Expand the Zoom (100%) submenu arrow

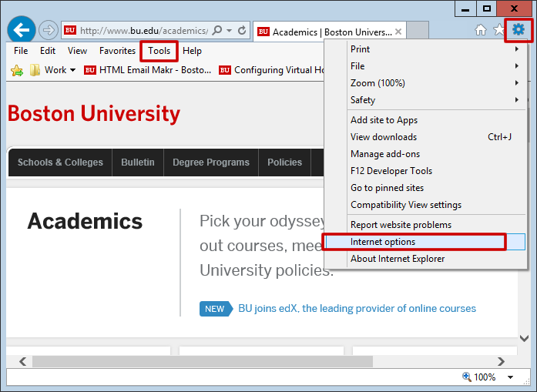click(517, 83)
